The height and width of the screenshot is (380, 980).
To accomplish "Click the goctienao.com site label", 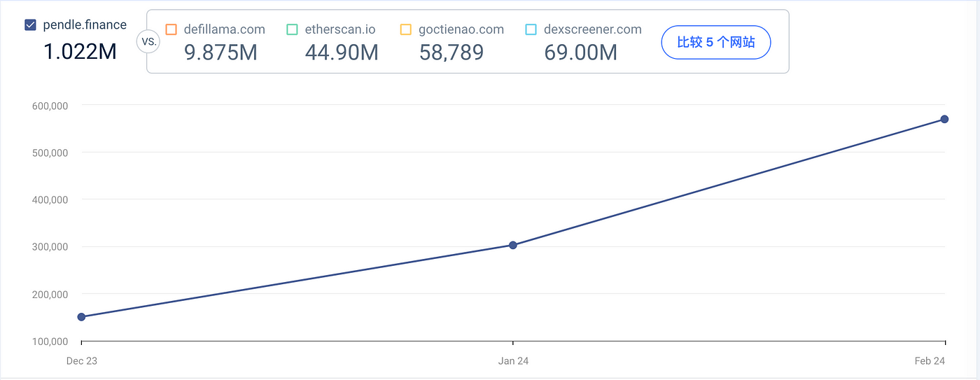I will click(461, 29).
